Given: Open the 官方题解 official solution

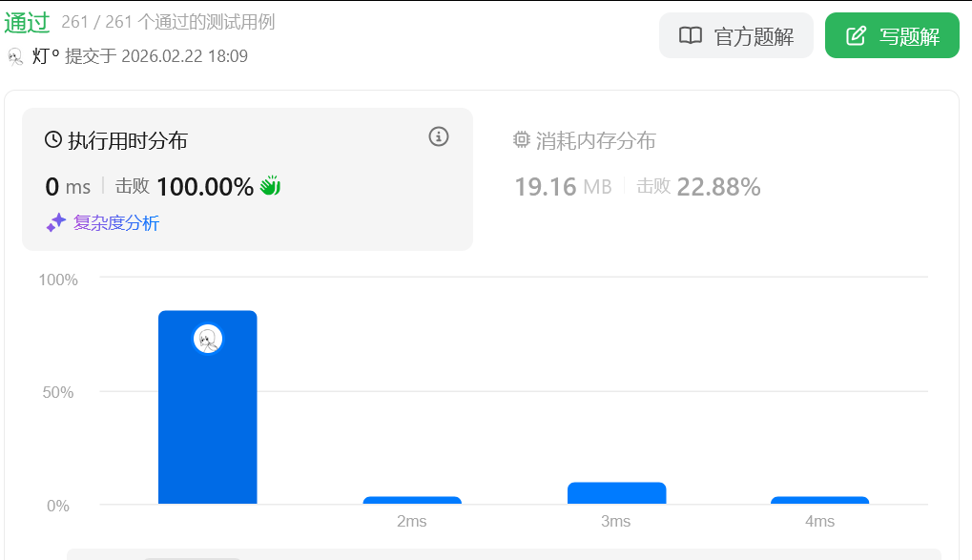Looking at the screenshot, I should pyautogui.click(x=735, y=36).
